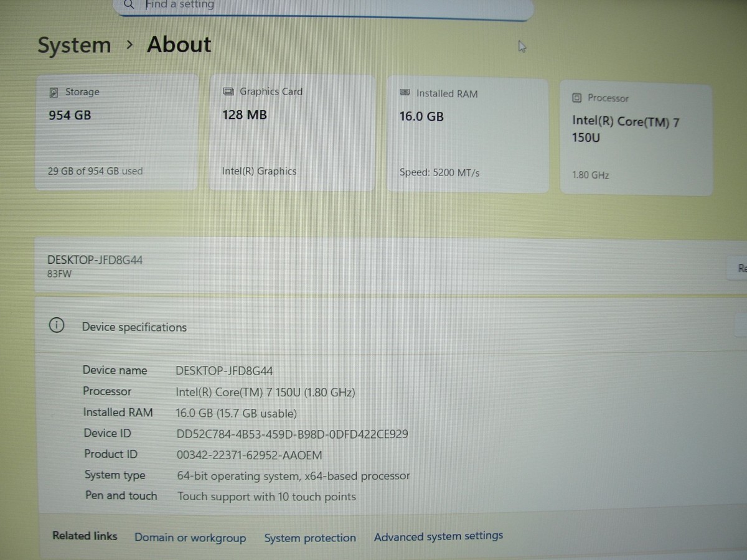Click the Device specifications info icon
Screen dimensions: 747x560
56,326
